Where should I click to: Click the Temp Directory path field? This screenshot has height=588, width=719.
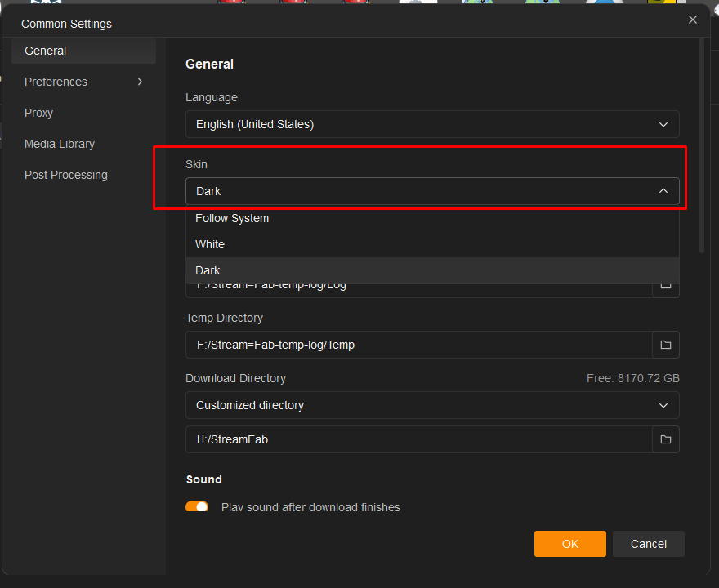(418, 345)
